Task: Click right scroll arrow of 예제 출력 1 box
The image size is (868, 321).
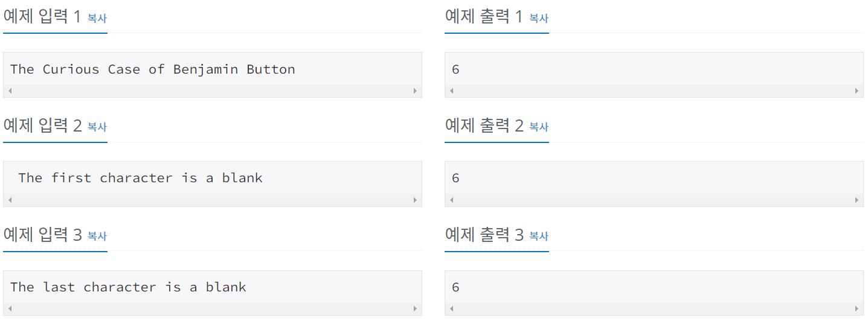Action: click(x=857, y=91)
